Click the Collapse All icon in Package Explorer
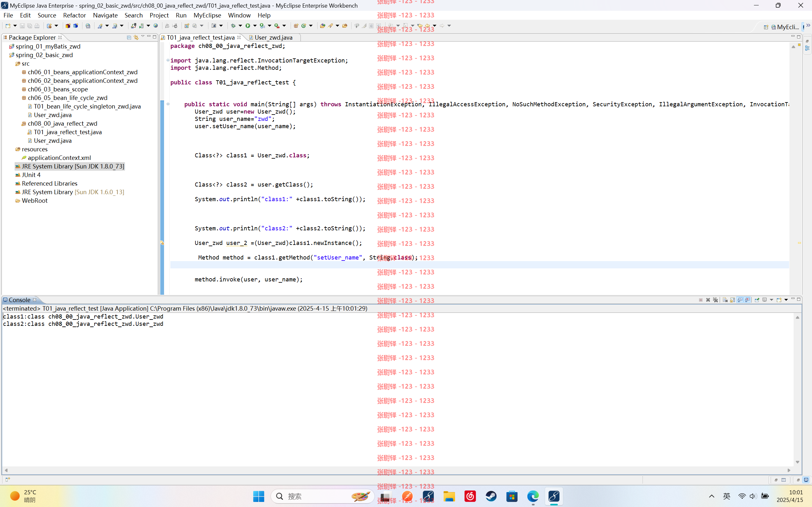The width and height of the screenshot is (812, 507). [129, 37]
